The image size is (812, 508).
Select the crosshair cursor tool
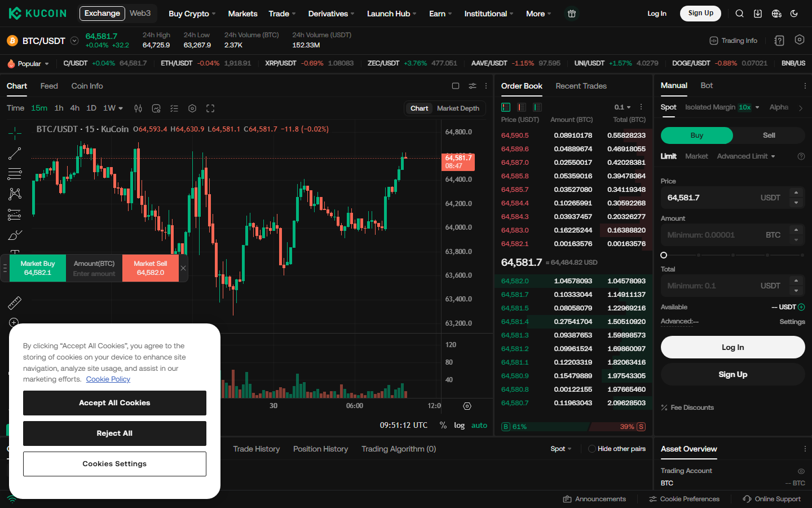(x=15, y=133)
